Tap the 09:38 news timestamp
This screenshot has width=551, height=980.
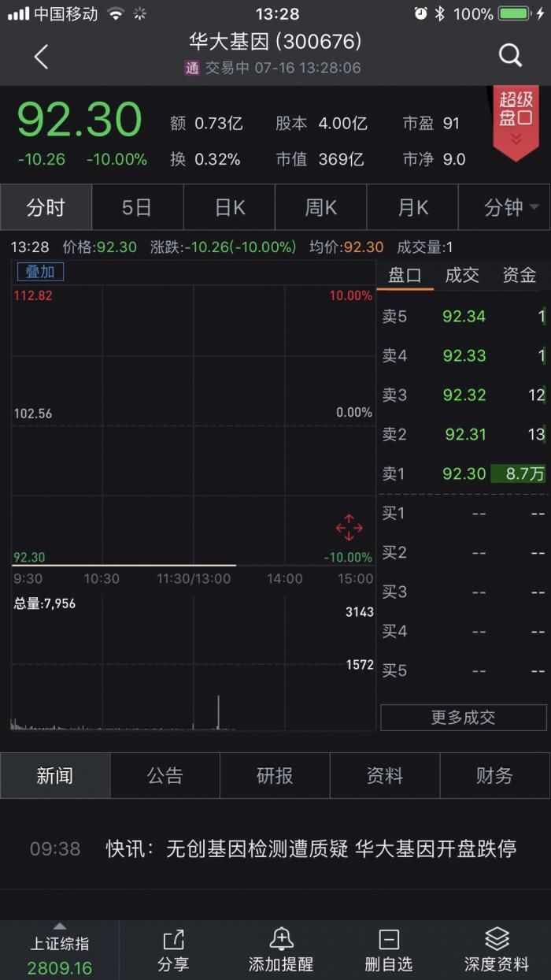point(55,848)
